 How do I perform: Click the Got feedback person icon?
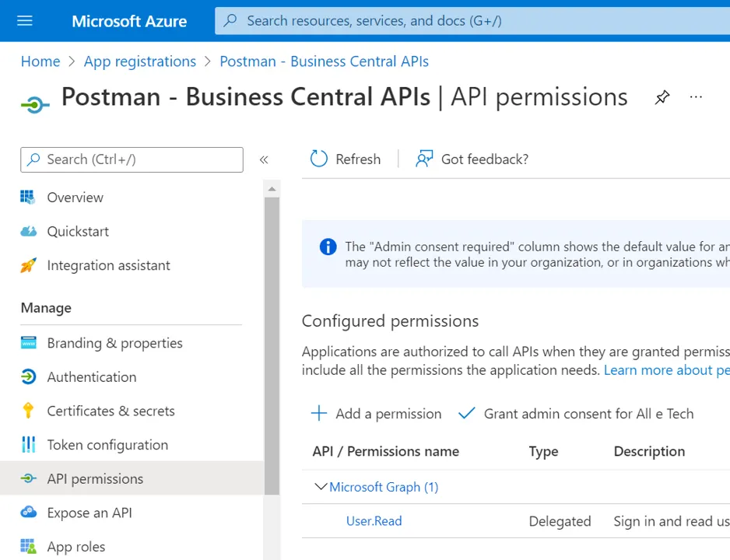[x=424, y=159]
